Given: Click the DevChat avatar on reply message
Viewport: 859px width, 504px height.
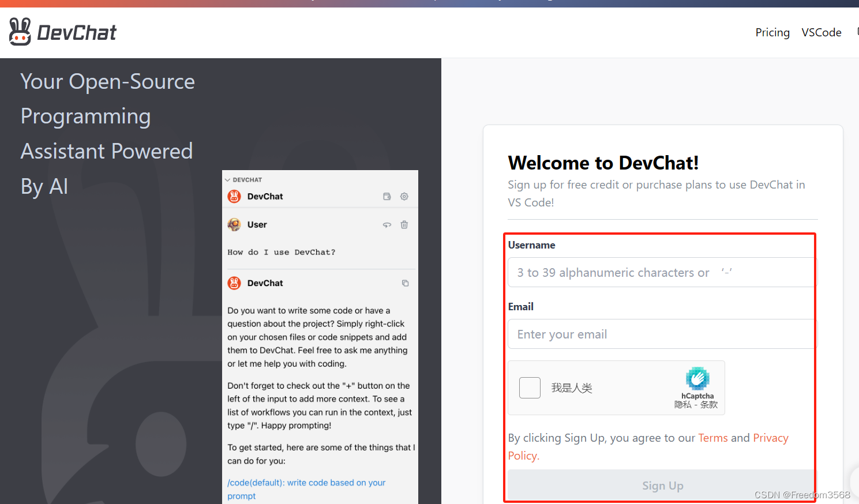Looking at the screenshot, I should tap(234, 283).
